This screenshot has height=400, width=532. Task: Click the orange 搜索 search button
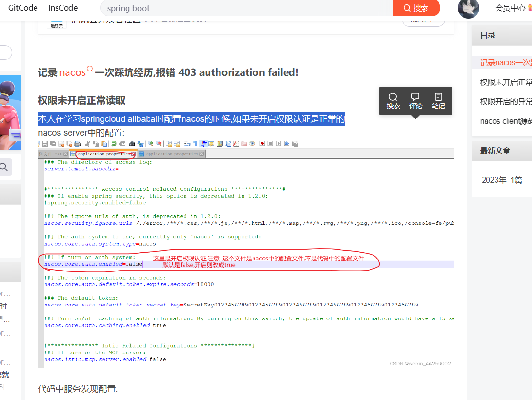[416, 8]
